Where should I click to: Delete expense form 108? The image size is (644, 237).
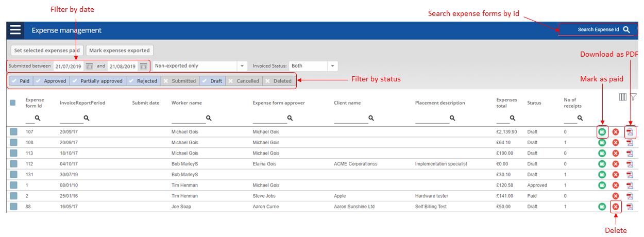point(615,143)
